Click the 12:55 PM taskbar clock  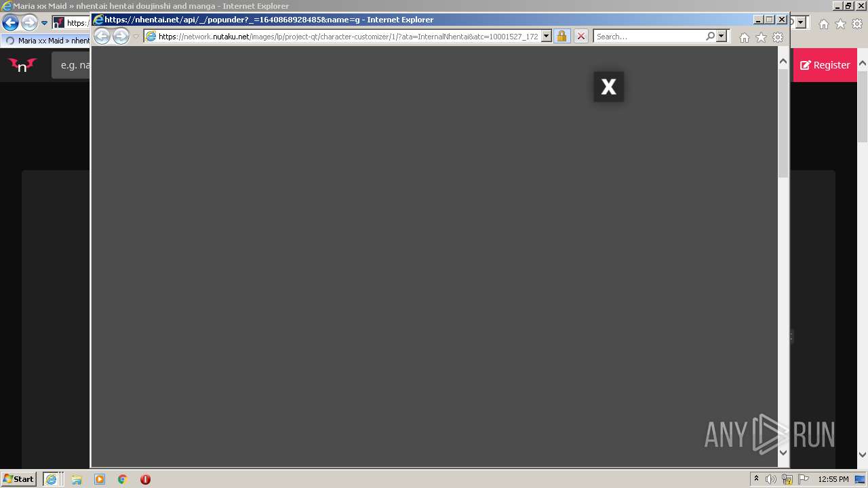coord(833,479)
